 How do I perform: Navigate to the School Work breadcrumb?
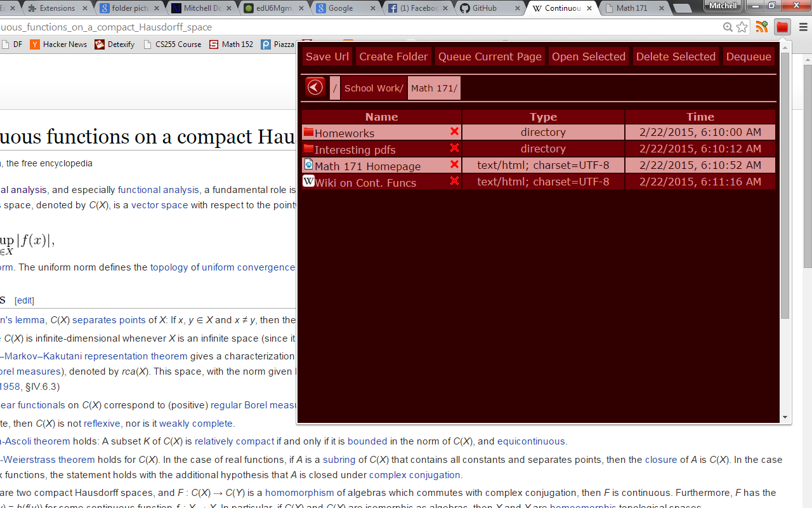tap(373, 88)
